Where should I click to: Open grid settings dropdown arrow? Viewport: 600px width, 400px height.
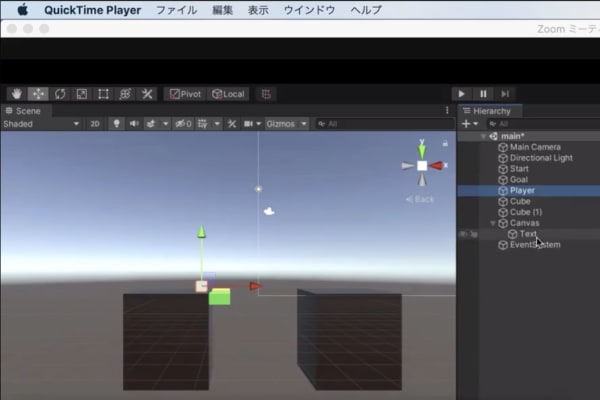217,124
